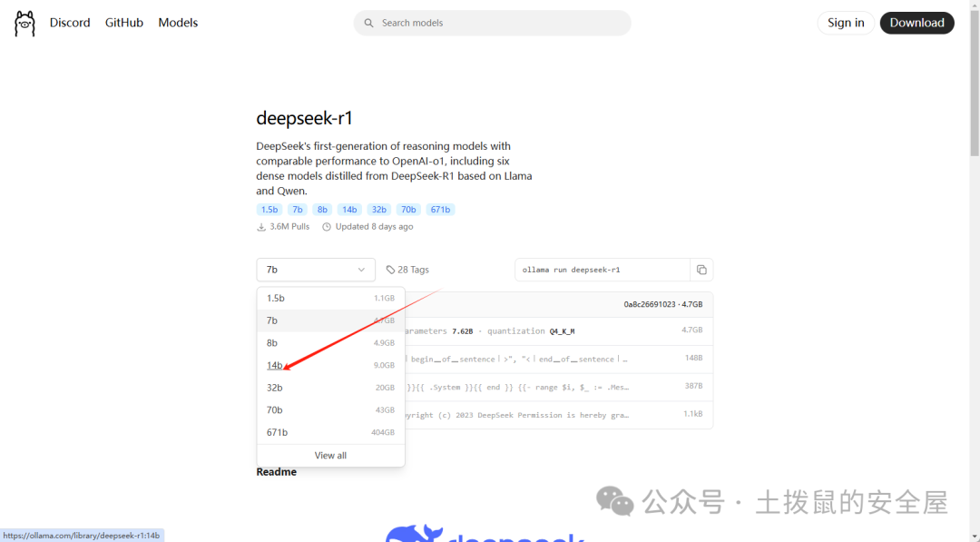Choose 8b 4.9GB in dropdown list

[x=330, y=343]
